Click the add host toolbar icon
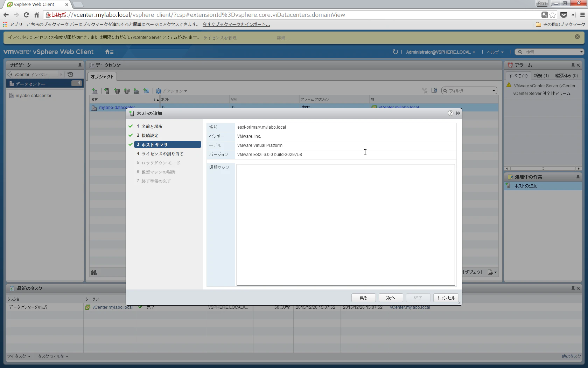The width and height of the screenshot is (588, 368). click(107, 91)
